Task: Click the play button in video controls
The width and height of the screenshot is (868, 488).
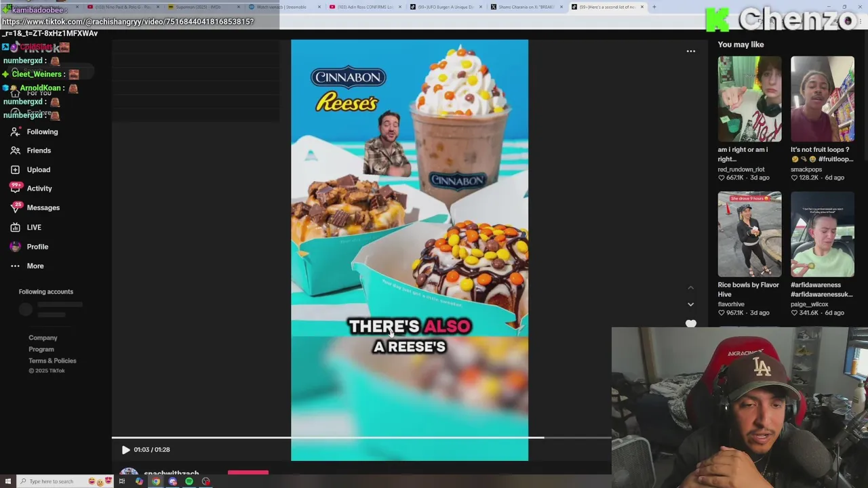Action: click(x=125, y=449)
